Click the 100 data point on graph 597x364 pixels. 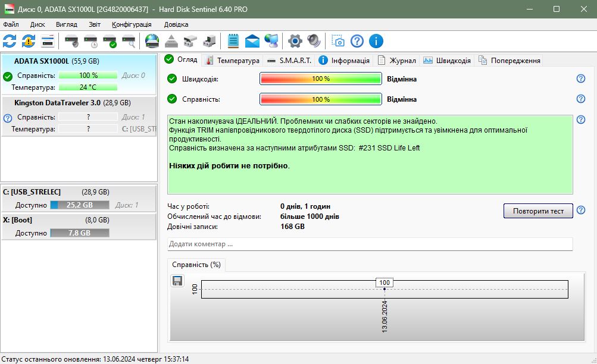[x=385, y=288]
